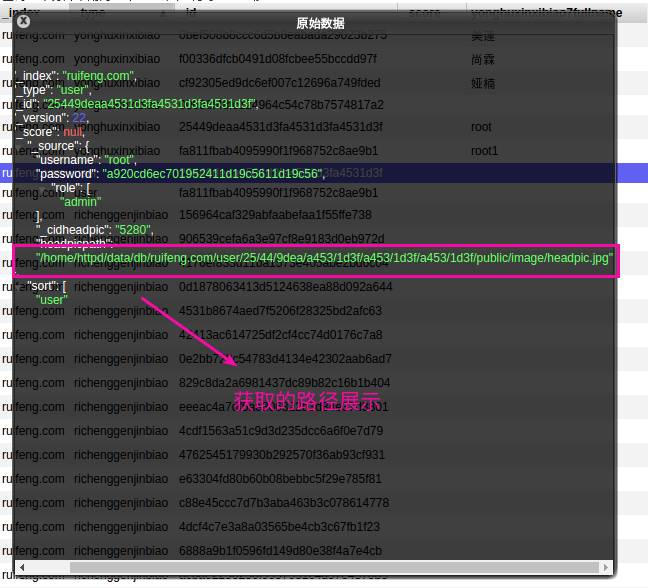Select background row with id 906539cefa6a3e97cf8e9183d0eb972d
Viewport: 648px width, 588px height.
324,239
